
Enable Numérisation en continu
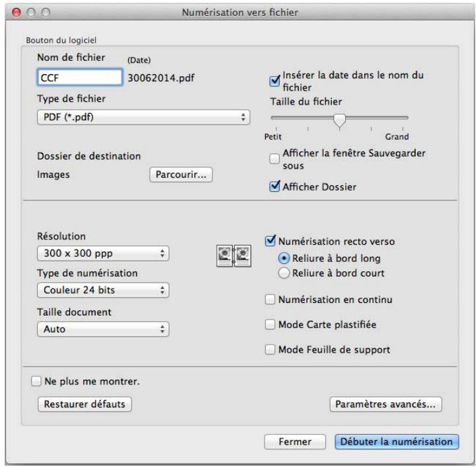click(x=270, y=300)
